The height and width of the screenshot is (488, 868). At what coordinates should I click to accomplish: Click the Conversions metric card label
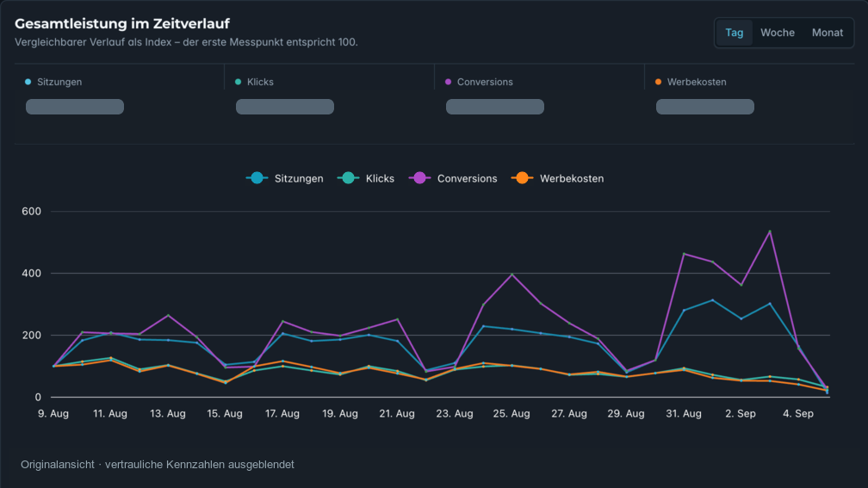(x=485, y=82)
